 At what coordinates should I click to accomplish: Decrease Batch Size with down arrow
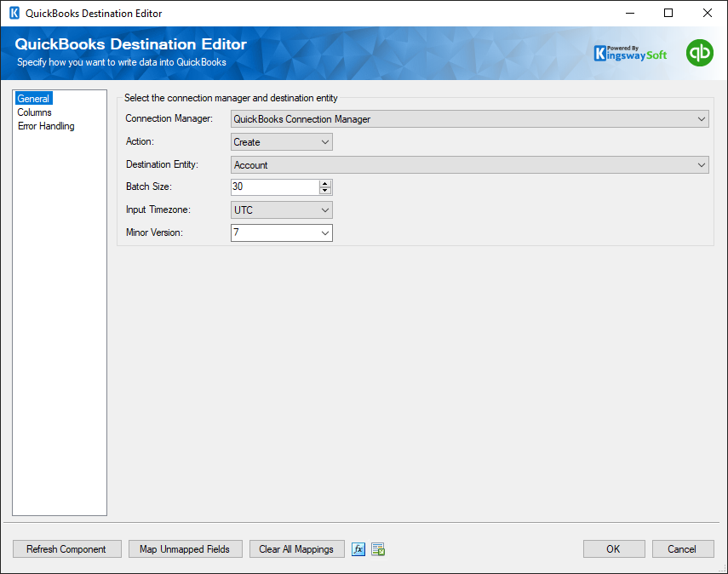pos(325,191)
